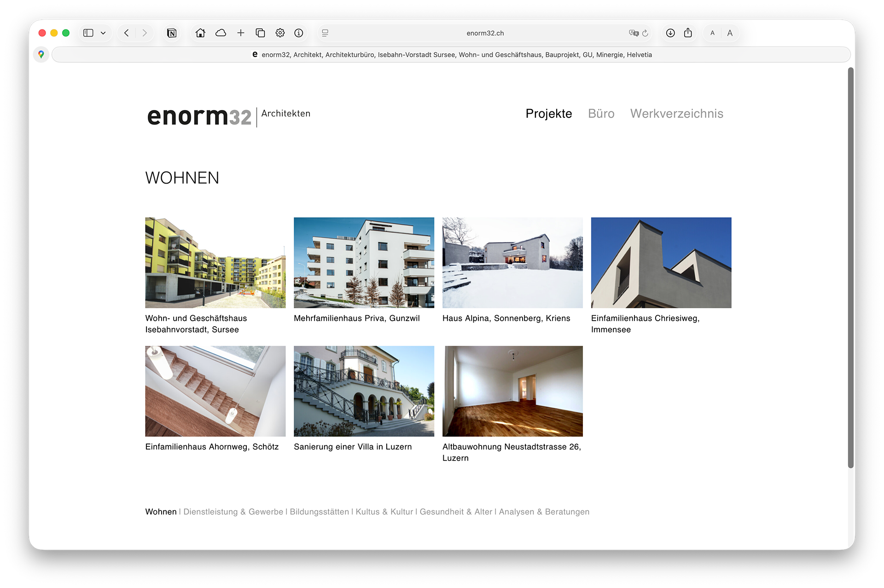Click the info circle icon
This screenshot has height=588, width=884.
pos(299,33)
